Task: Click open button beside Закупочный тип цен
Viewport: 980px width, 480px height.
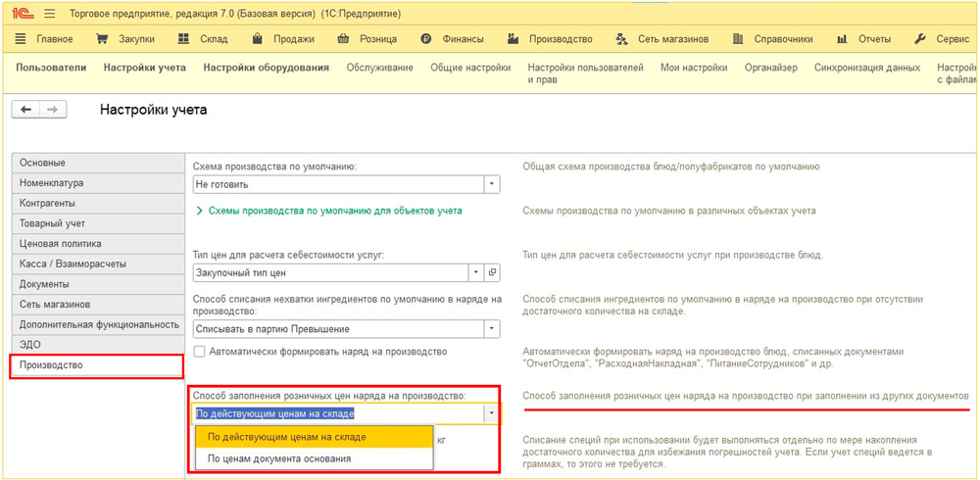Action: click(493, 272)
